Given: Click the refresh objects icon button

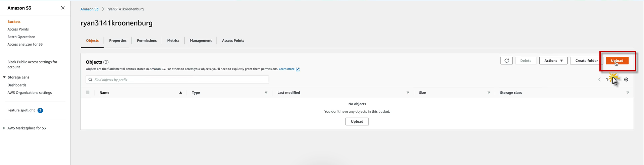Looking at the screenshot, I should pos(506,61).
